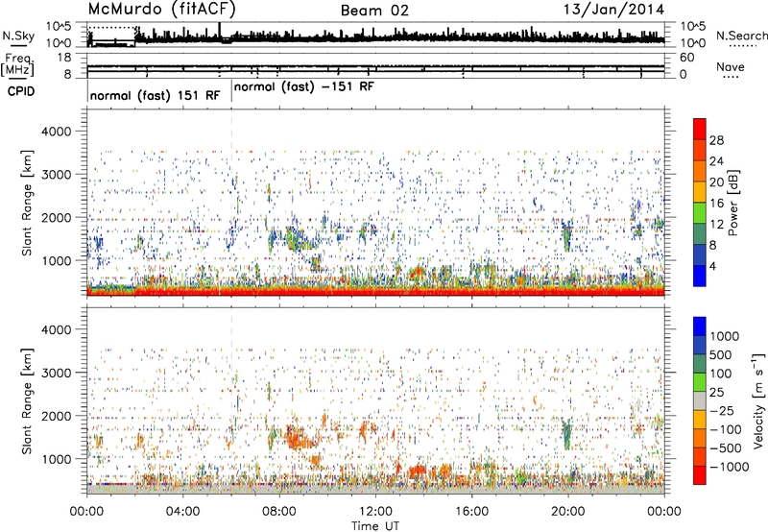Click the '12:00' time tick label
This screenshot has height=532, width=768.
coord(375,512)
